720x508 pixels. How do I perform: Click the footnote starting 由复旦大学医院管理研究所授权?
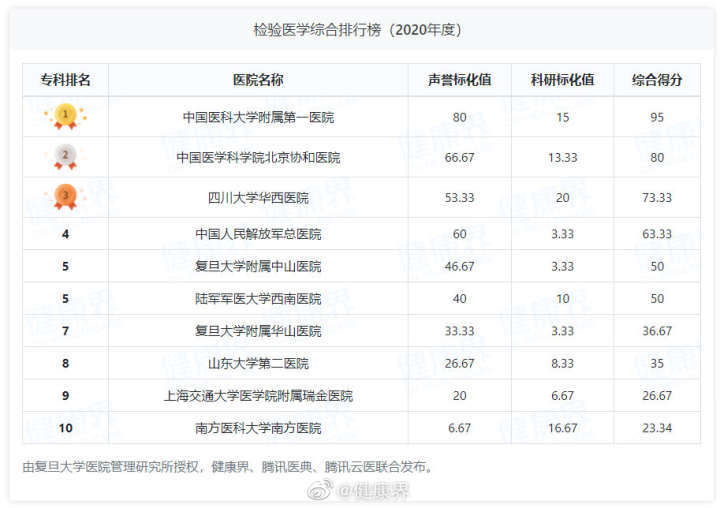point(228,467)
